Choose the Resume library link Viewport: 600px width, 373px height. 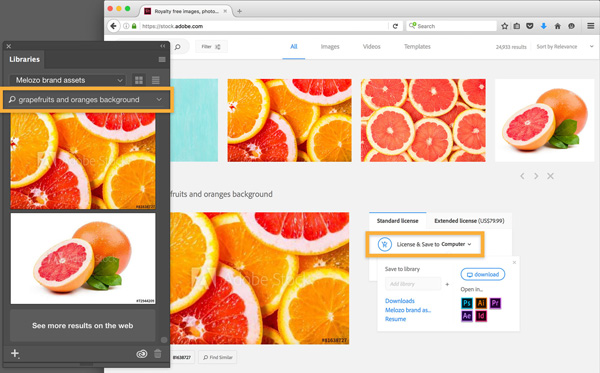pos(395,319)
